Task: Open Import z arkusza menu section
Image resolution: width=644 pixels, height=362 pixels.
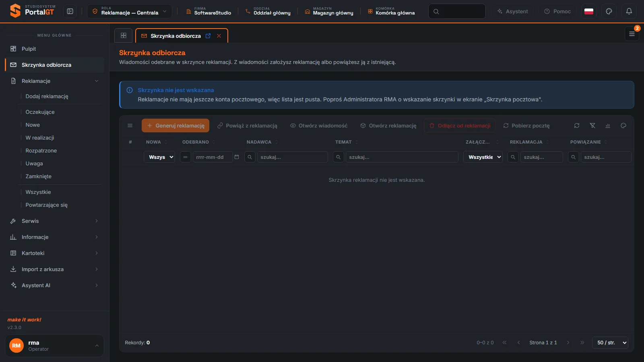Action: click(x=54, y=269)
